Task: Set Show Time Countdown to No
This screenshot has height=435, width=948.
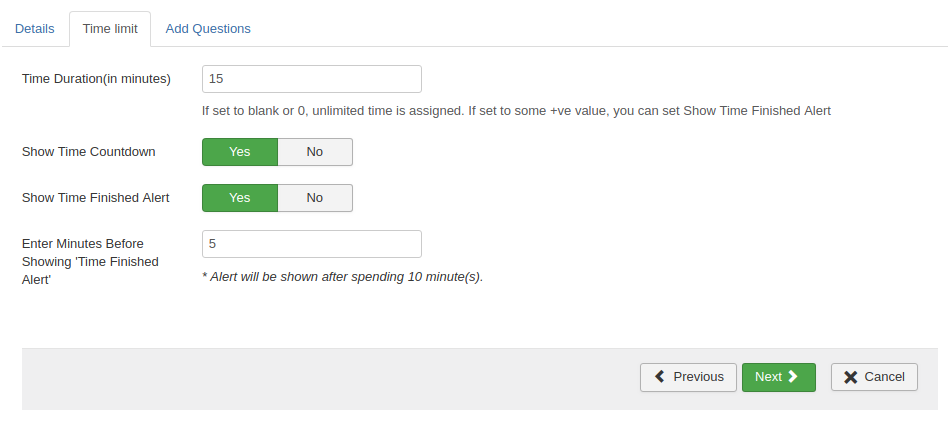Action: (x=315, y=152)
